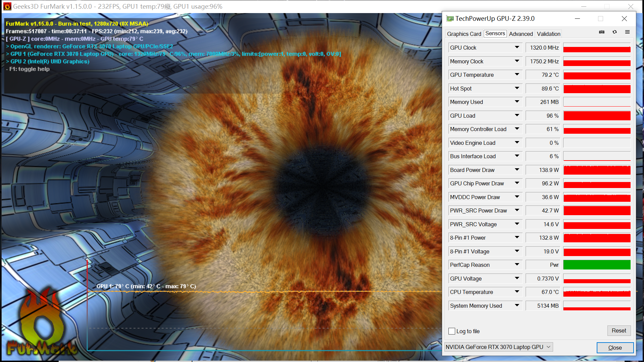Go to the Validation tab
Screen dimensions: 644x362
(548, 34)
